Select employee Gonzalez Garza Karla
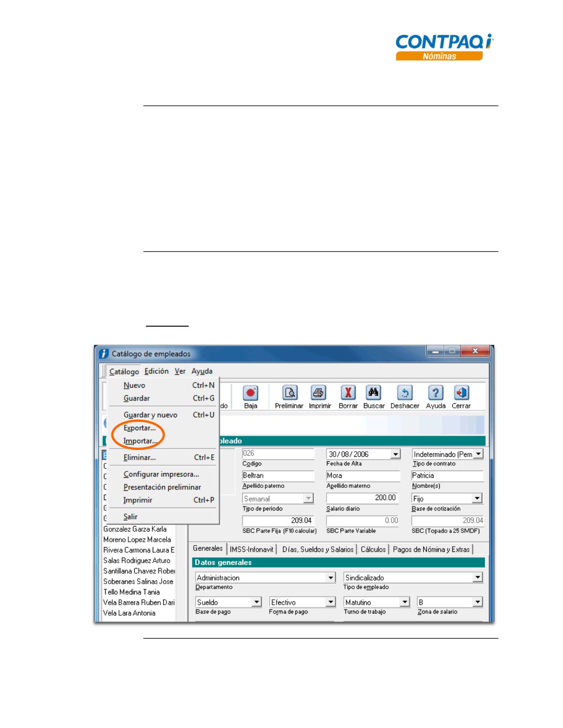This screenshot has height=728, width=563. (x=135, y=529)
